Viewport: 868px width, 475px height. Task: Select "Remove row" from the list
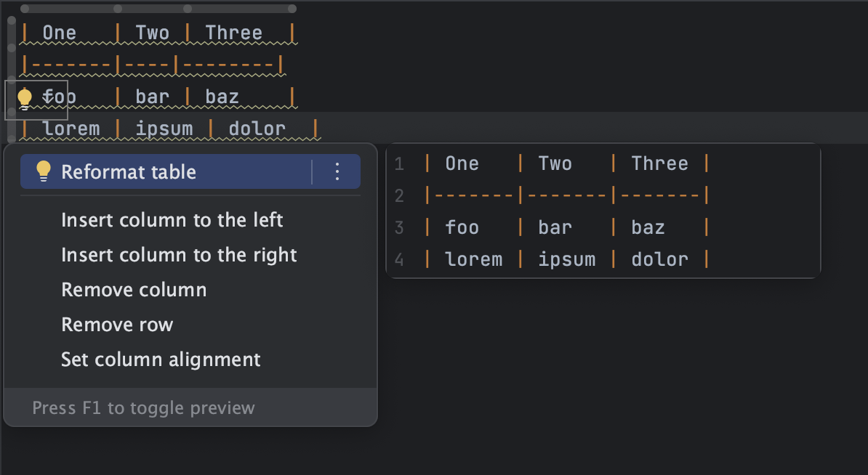point(117,325)
